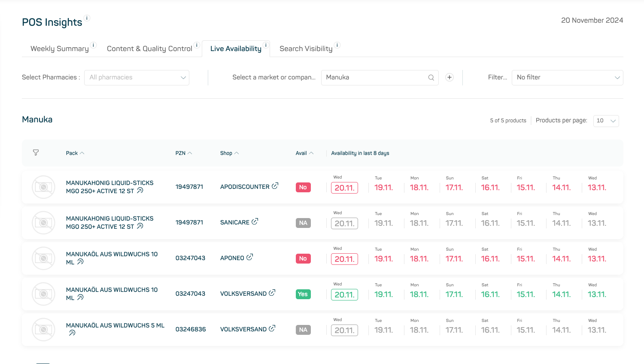This screenshot has height=364, width=644.
Task: Sort table by Shop column
Action: pyautogui.click(x=230, y=153)
